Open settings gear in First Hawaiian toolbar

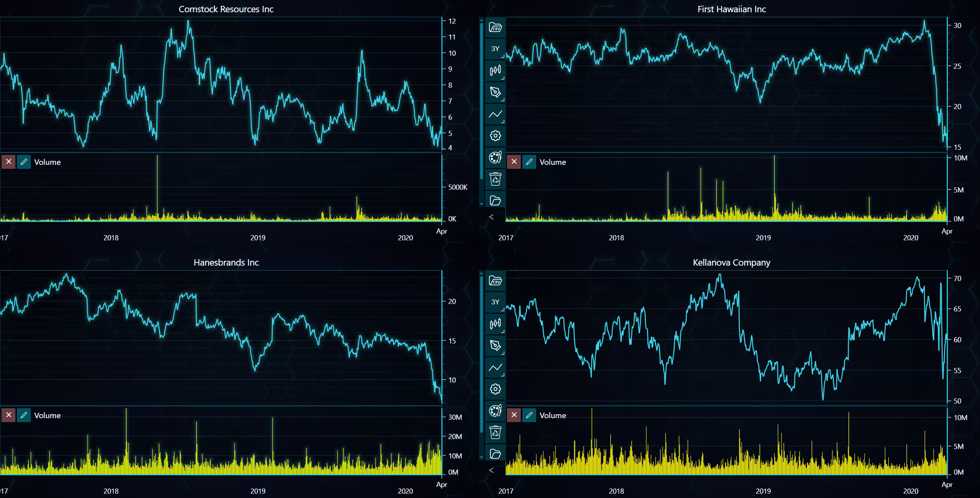click(x=495, y=136)
